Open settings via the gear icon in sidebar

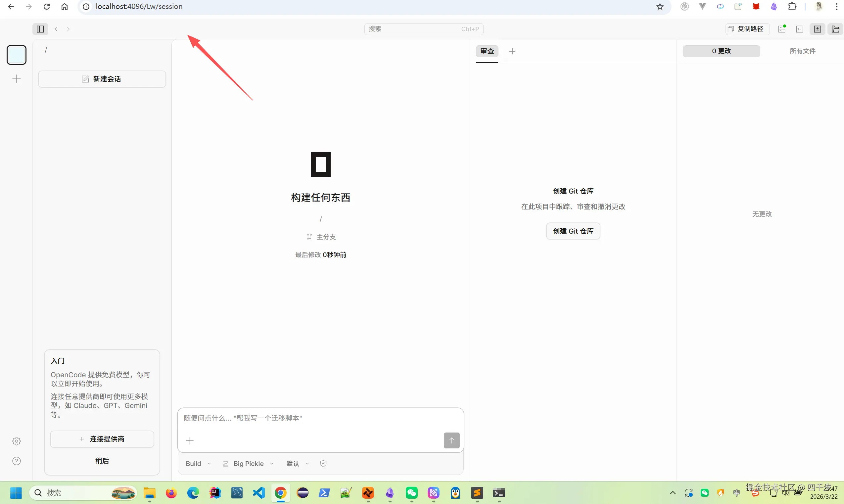pyautogui.click(x=16, y=441)
